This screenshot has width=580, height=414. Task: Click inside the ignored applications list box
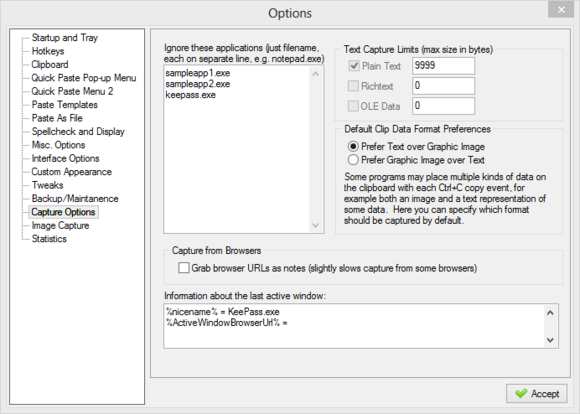[x=237, y=149]
